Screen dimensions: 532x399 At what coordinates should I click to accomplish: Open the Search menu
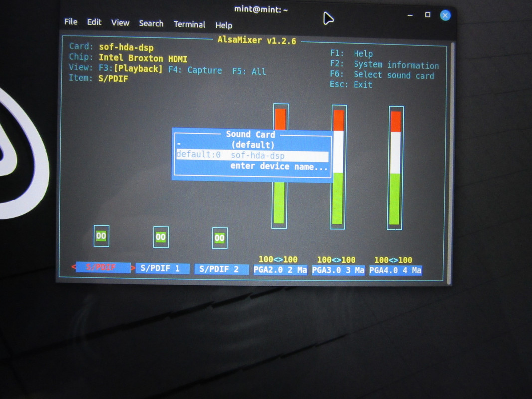[x=151, y=24]
